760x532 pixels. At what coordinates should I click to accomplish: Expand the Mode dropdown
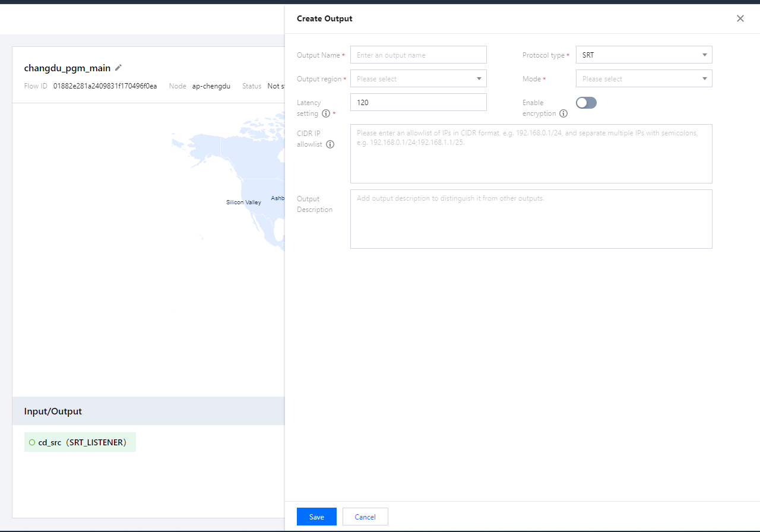[644, 79]
